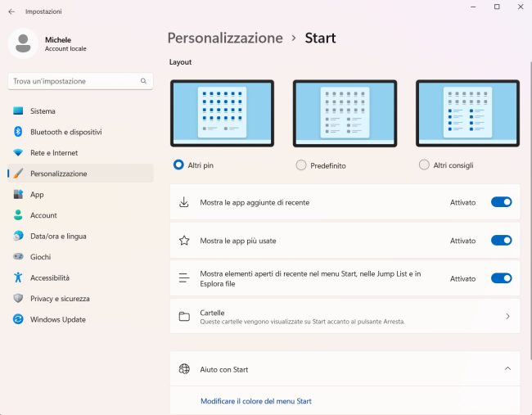Click the Rete e Internet wifi icon

click(18, 153)
